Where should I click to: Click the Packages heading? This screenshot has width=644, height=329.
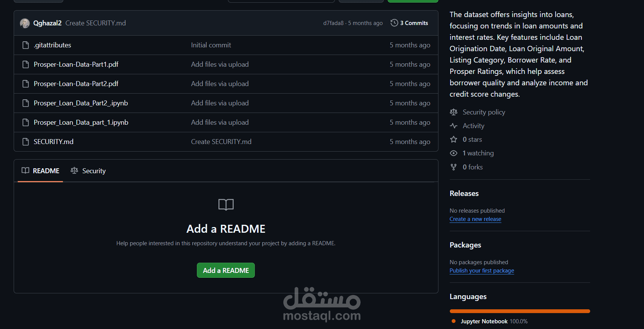(x=465, y=245)
